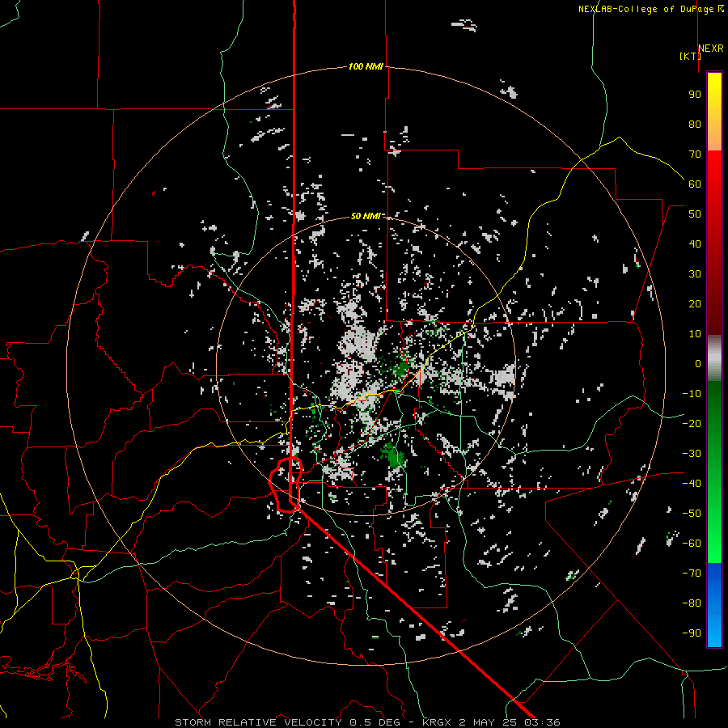The image size is (728, 728).
Task: Click the 30 knot label on the color scale
Action: click(x=695, y=274)
